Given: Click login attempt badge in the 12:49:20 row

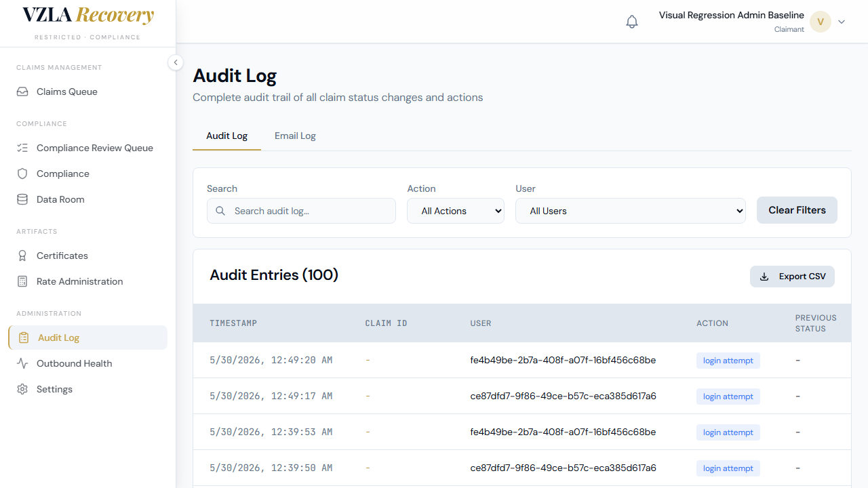Looking at the screenshot, I should [x=728, y=361].
